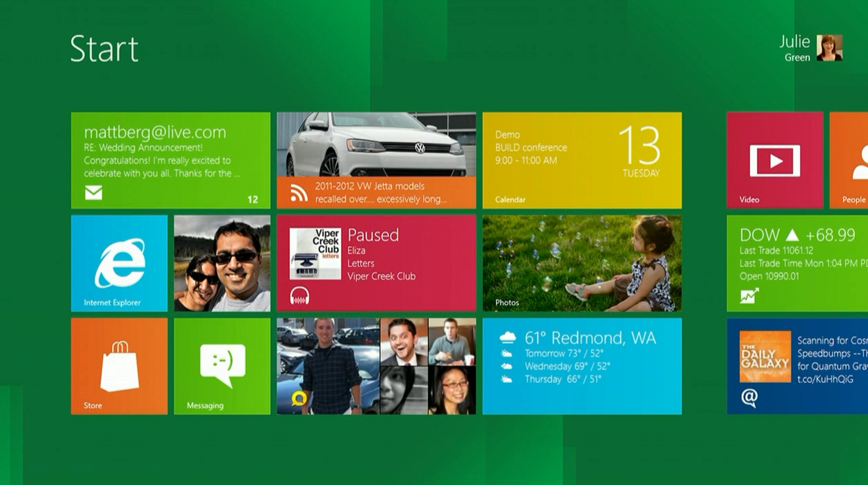Viewport: 868px width, 485px height.
Task: Open the couple selfie photo tile
Action: tap(222, 263)
